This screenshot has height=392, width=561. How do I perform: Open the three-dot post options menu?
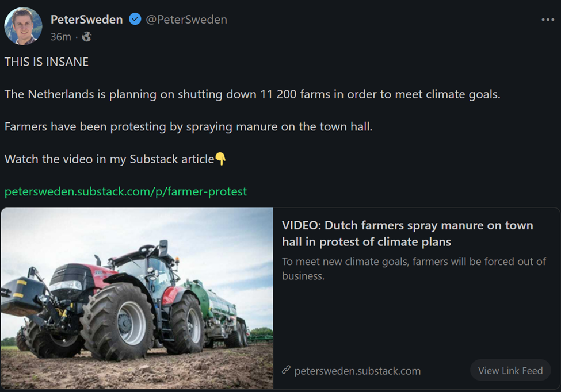click(x=547, y=20)
